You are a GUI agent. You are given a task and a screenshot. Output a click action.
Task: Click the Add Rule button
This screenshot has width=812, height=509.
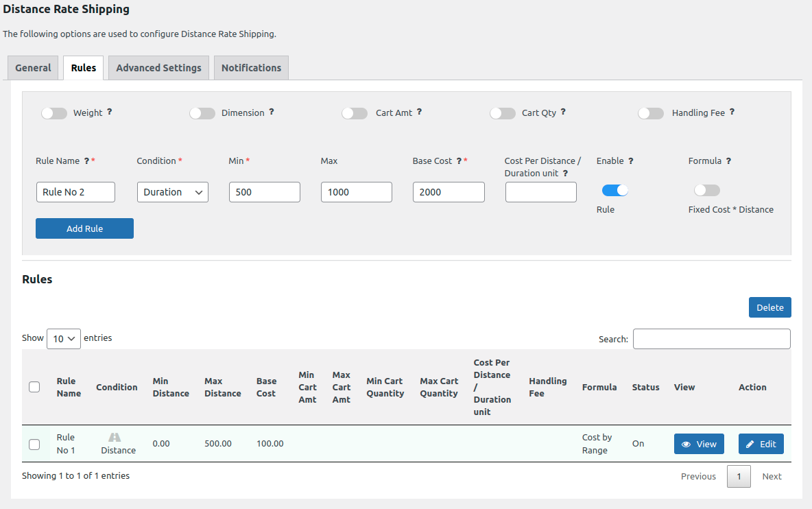coord(84,228)
